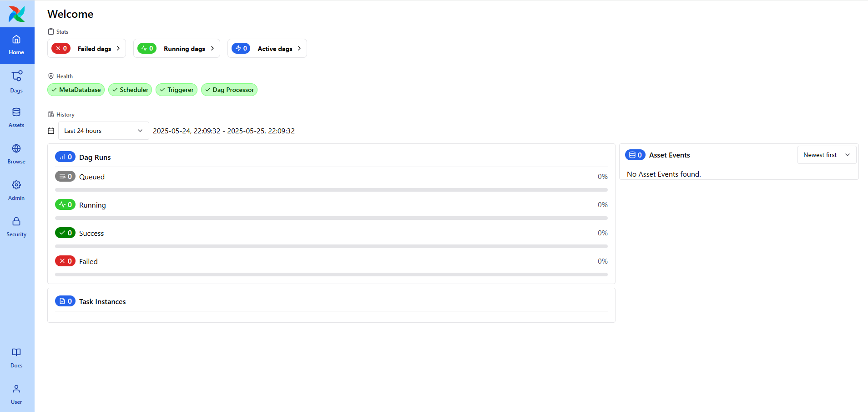Screen dimensions: 868x412
Task: Open the User account menu
Action: pyautogui.click(x=16, y=393)
